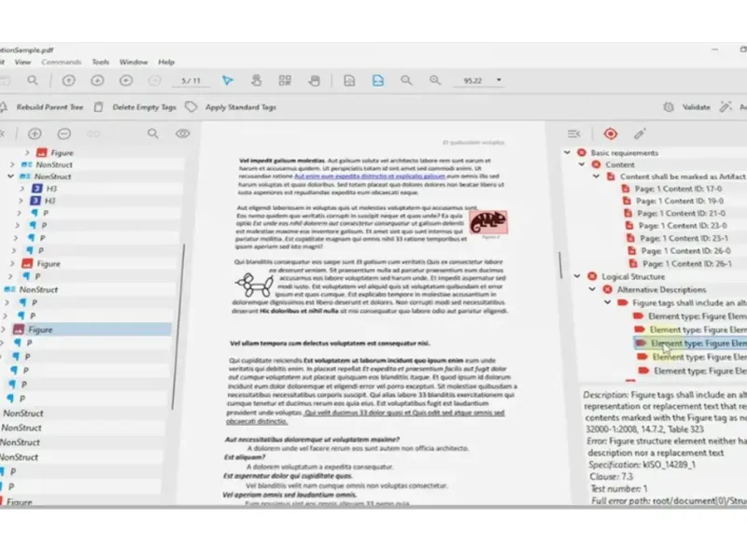This screenshot has width=747, height=560.
Task: Select Page: 1 Content ID: 17-0
Action: click(x=678, y=189)
